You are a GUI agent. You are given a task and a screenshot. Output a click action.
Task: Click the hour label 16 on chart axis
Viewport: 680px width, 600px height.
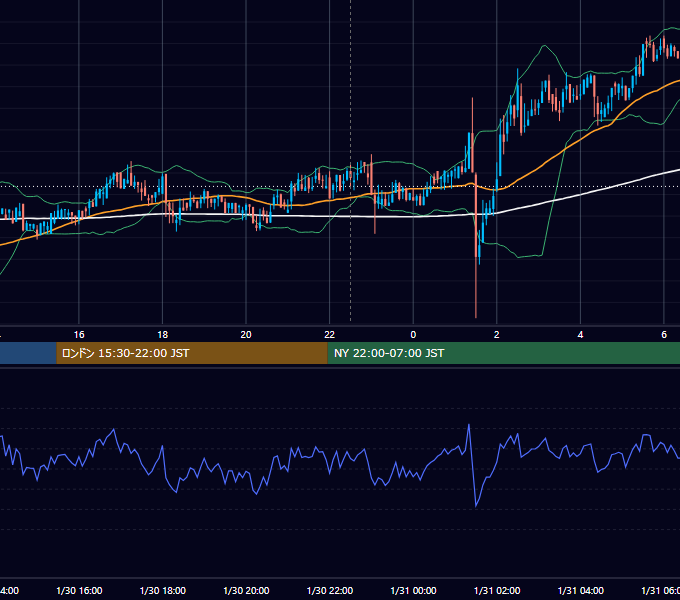79,335
